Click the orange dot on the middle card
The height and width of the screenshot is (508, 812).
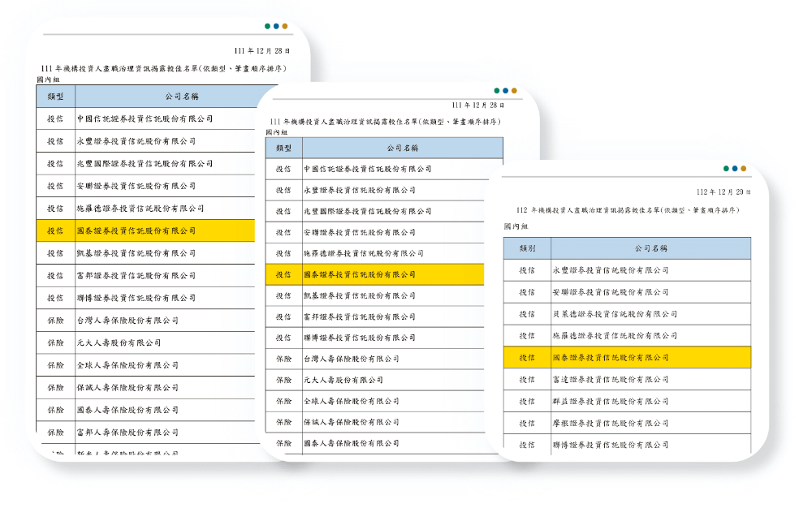[514, 91]
